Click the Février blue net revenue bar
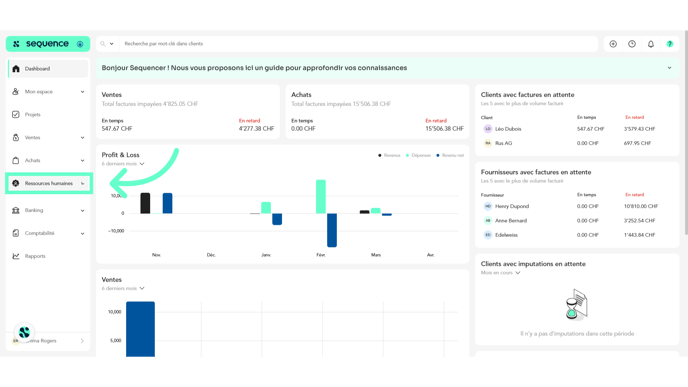The image size is (688, 387). pyautogui.click(x=332, y=230)
